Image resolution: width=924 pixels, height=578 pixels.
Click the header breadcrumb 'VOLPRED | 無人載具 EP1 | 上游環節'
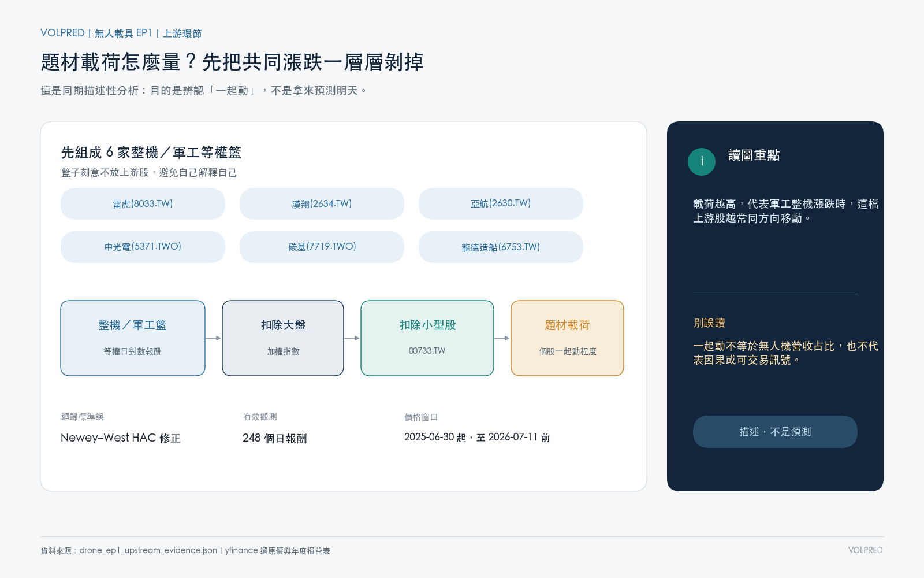point(121,33)
